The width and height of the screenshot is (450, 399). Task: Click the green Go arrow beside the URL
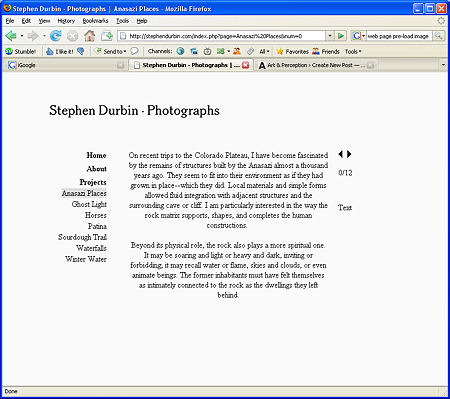click(341, 36)
